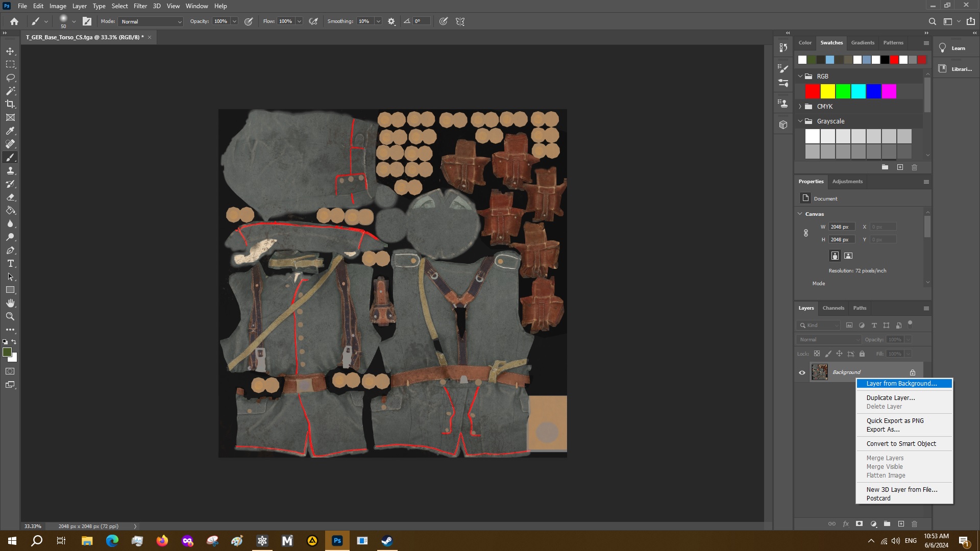
Task: Choose Convert to Smart Object
Action: coord(901,444)
